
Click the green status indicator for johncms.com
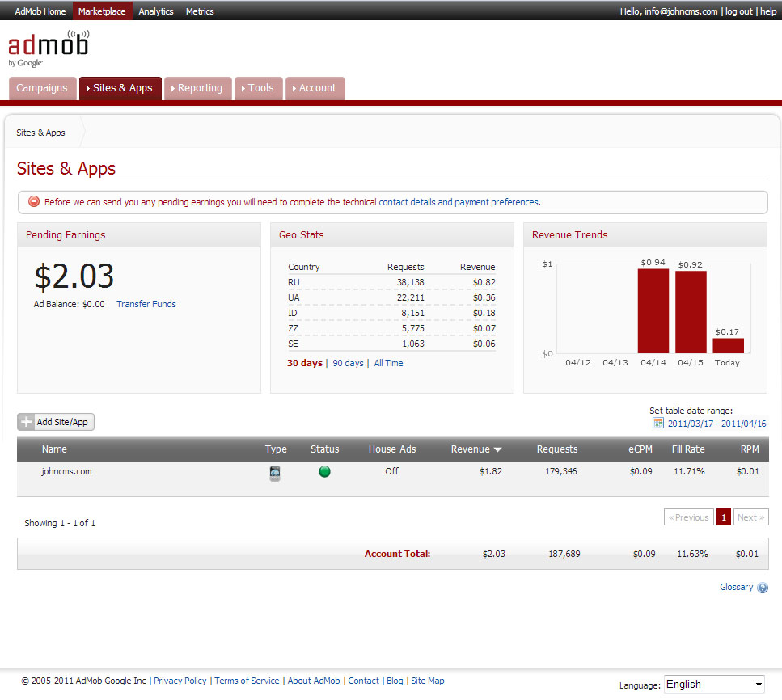(x=324, y=472)
